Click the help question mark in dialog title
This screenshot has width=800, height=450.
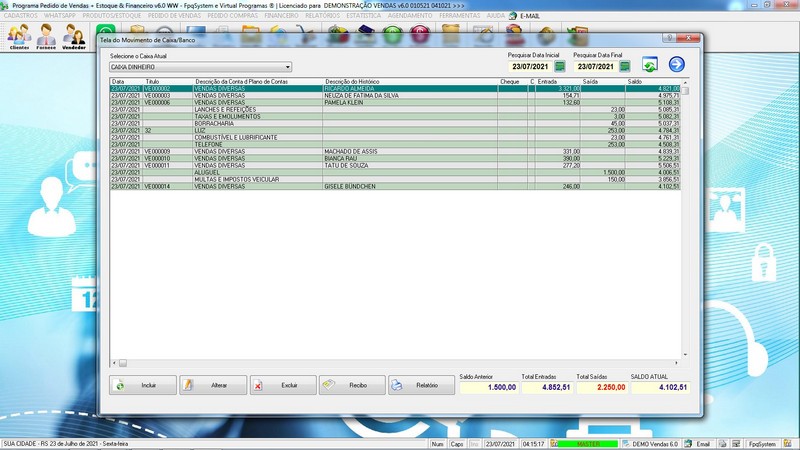669,38
